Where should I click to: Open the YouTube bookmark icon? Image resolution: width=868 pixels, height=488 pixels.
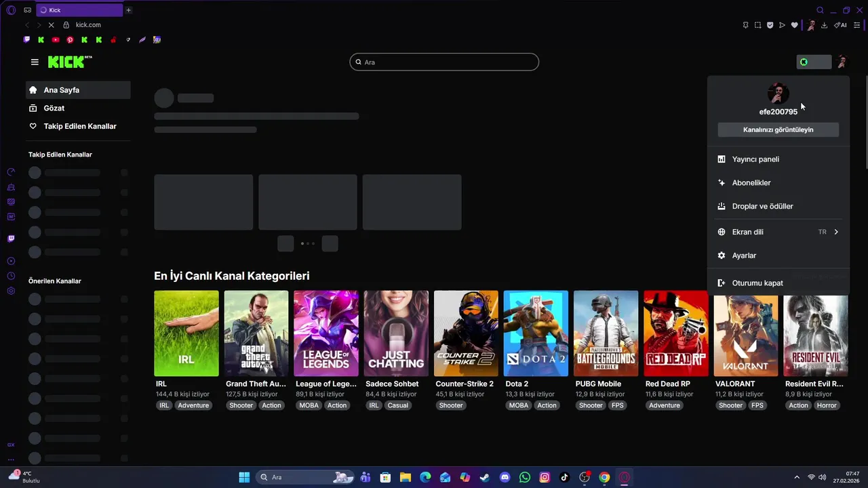56,40
